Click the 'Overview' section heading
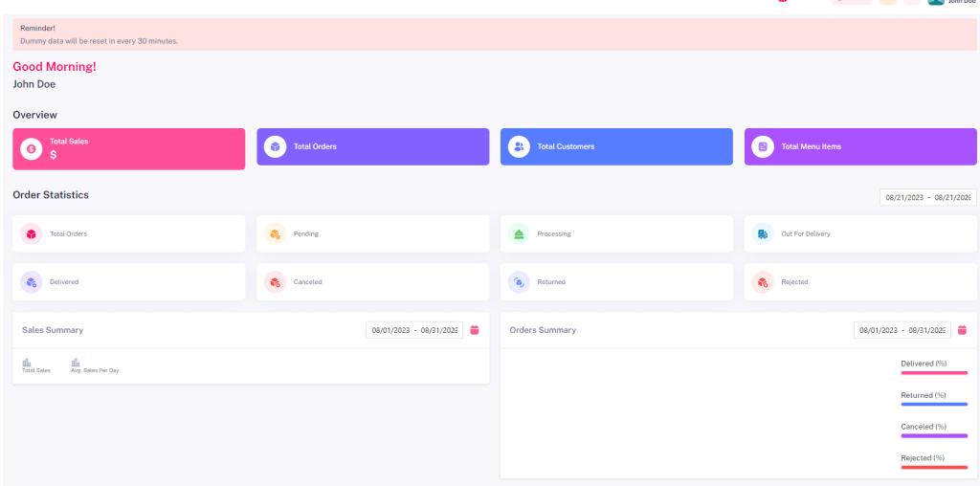This screenshot has width=980, height=486. coord(35,115)
